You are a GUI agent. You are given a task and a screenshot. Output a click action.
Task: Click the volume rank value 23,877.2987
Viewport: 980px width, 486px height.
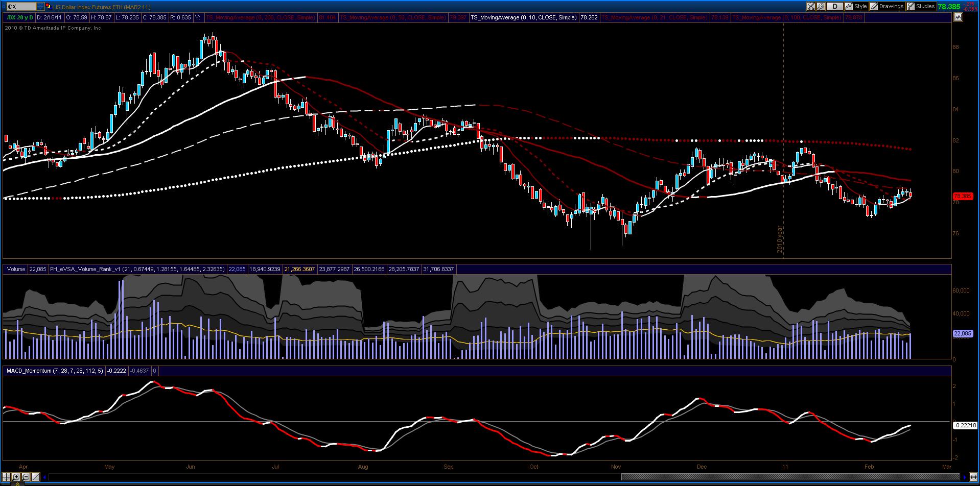tap(334, 269)
